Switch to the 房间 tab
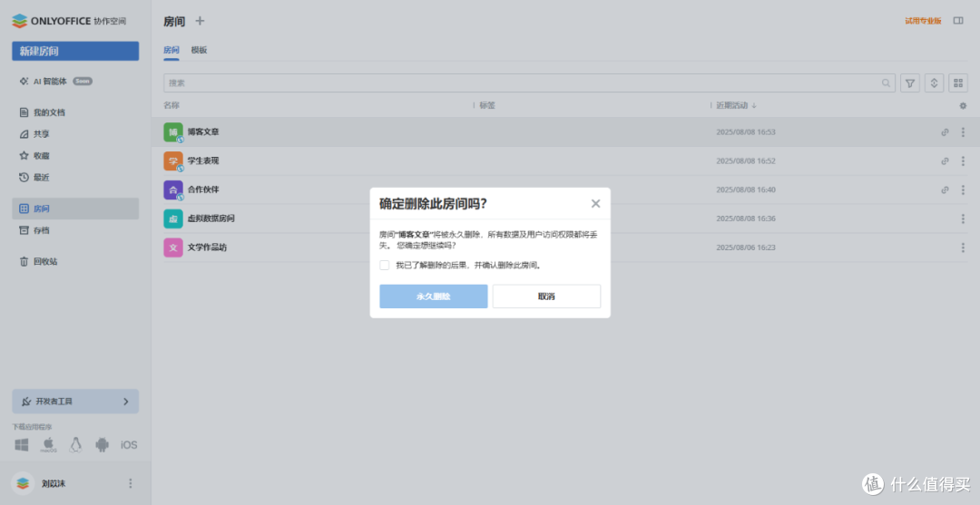The image size is (980, 505). click(x=171, y=50)
